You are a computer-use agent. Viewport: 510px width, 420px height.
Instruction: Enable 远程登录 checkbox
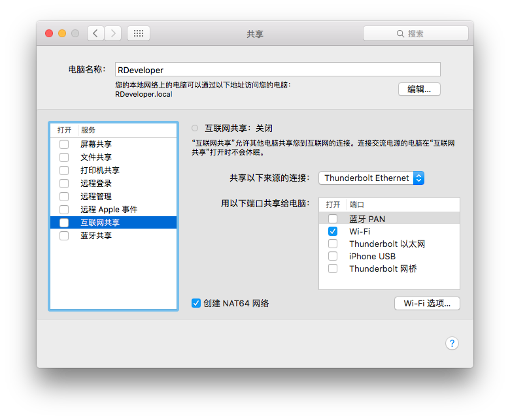(64, 184)
